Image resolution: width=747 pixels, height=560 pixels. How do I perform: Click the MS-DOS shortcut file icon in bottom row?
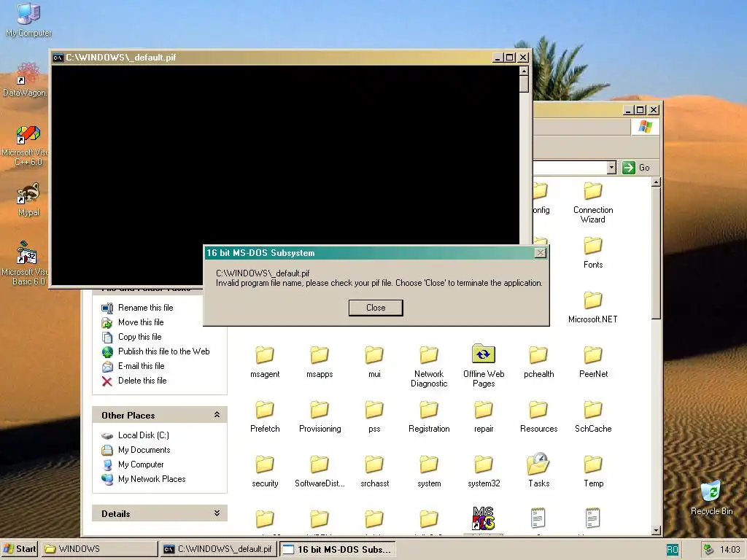pos(483,518)
